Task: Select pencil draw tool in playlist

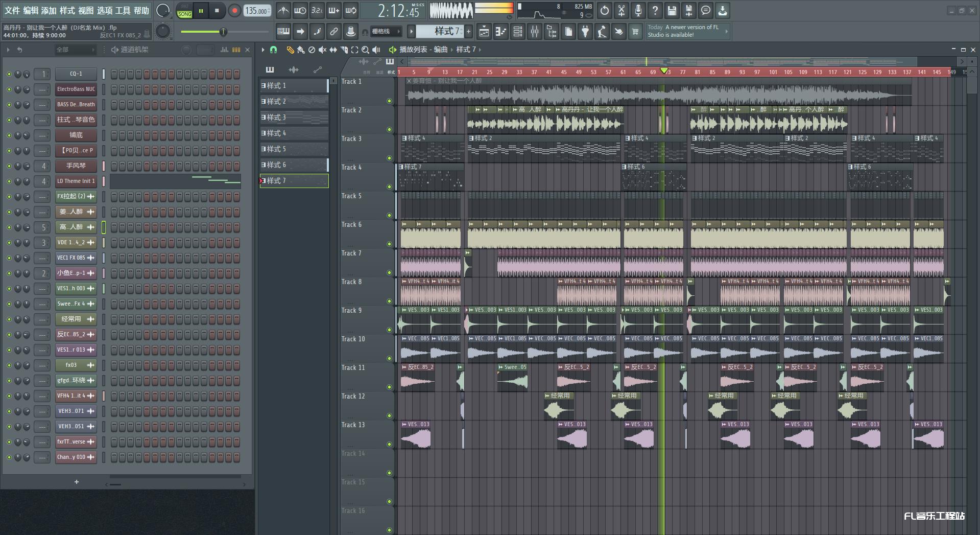Action: pyautogui.click(x=290, y=50)
